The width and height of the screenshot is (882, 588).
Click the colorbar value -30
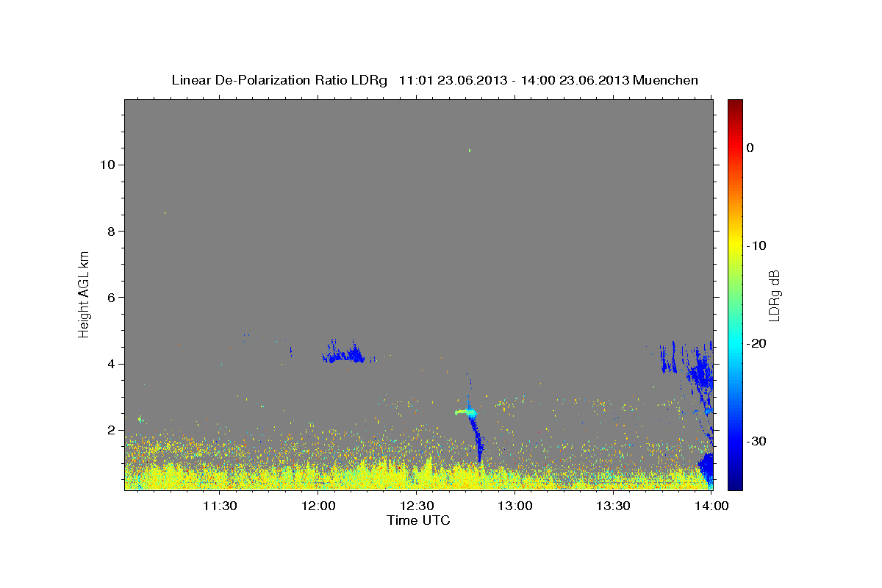pos(758,441)
